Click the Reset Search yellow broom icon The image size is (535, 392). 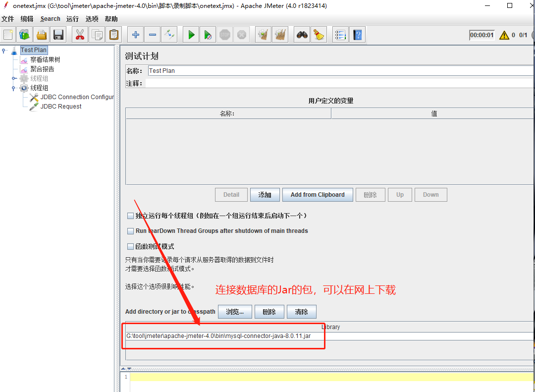319,35
